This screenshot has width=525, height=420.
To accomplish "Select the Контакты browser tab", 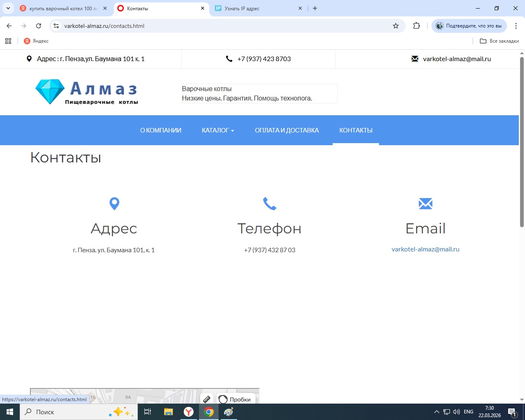I will coord(161,8).
